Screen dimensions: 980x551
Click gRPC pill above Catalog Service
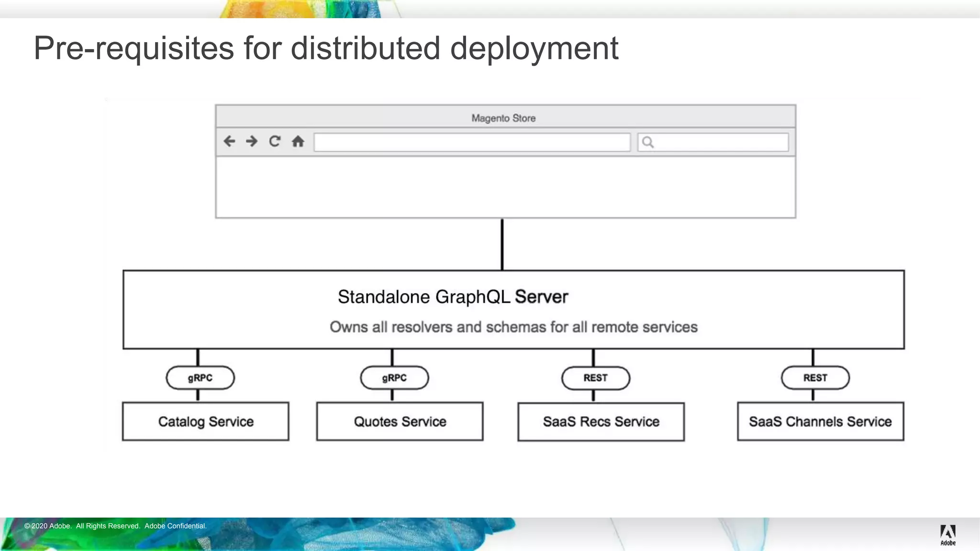[x=200, y=378]
